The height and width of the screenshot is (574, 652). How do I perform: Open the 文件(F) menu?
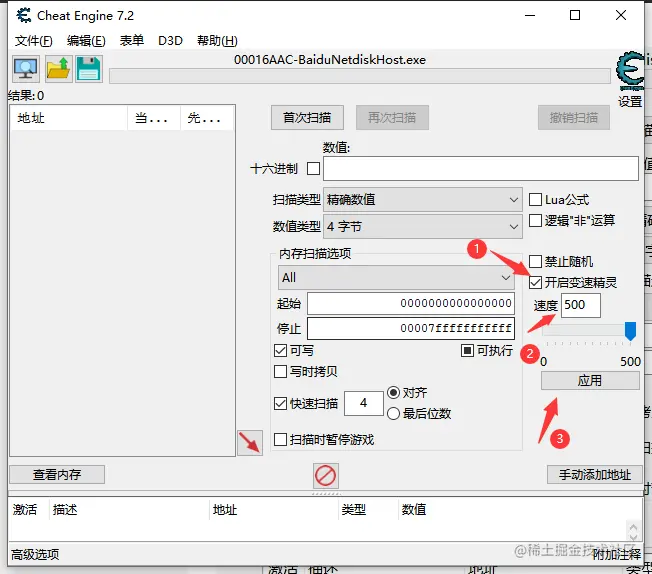click(x=34, y=40)
